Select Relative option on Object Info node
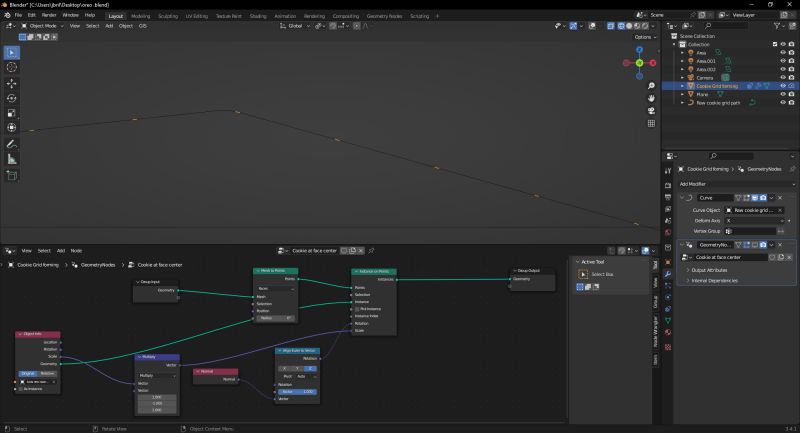 [47, 374]
